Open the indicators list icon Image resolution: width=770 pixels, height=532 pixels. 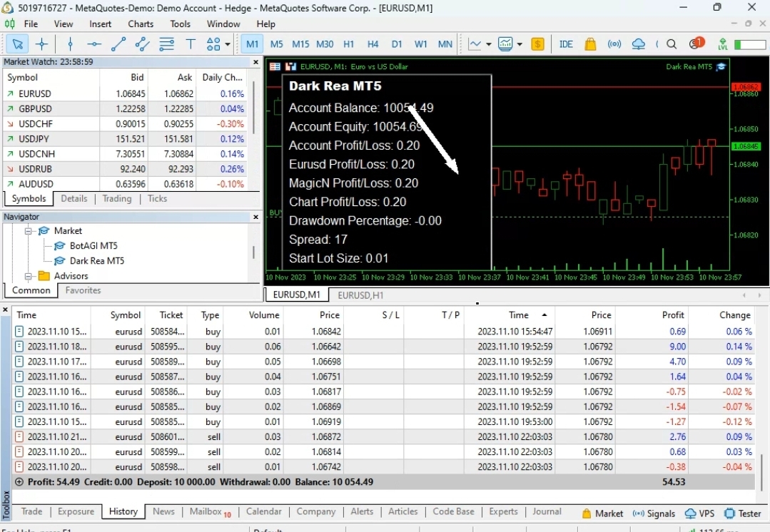(505, 44)
